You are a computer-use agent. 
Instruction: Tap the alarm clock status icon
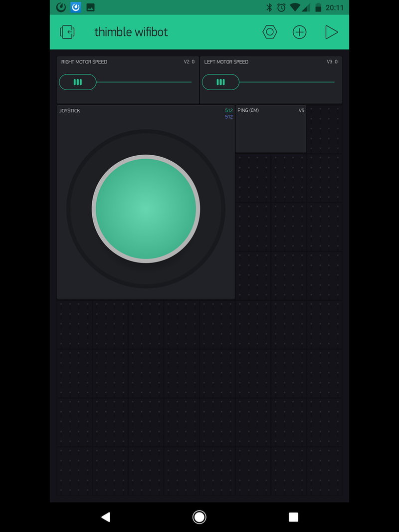[x=281, y=7]
